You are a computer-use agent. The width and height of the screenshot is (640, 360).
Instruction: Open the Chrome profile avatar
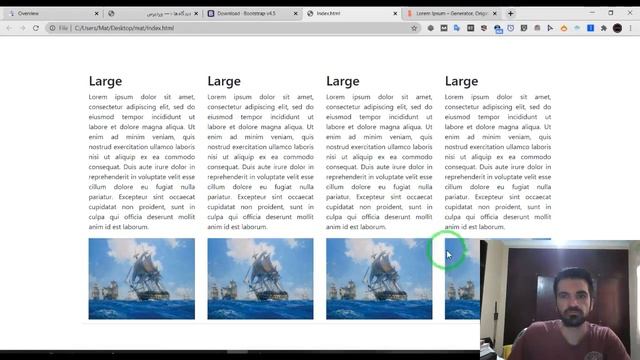[617, 28]
